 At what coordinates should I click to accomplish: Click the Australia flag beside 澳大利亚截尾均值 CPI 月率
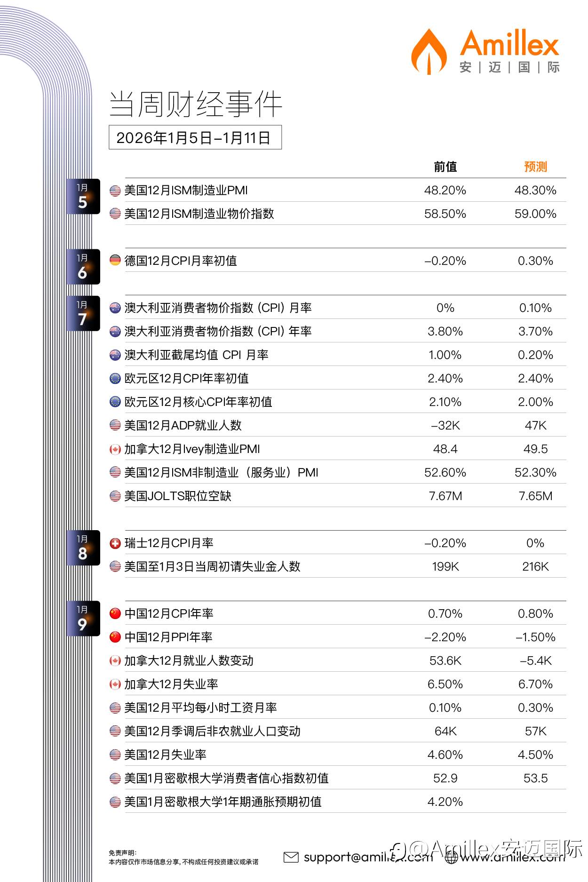(x=115, y=355)
